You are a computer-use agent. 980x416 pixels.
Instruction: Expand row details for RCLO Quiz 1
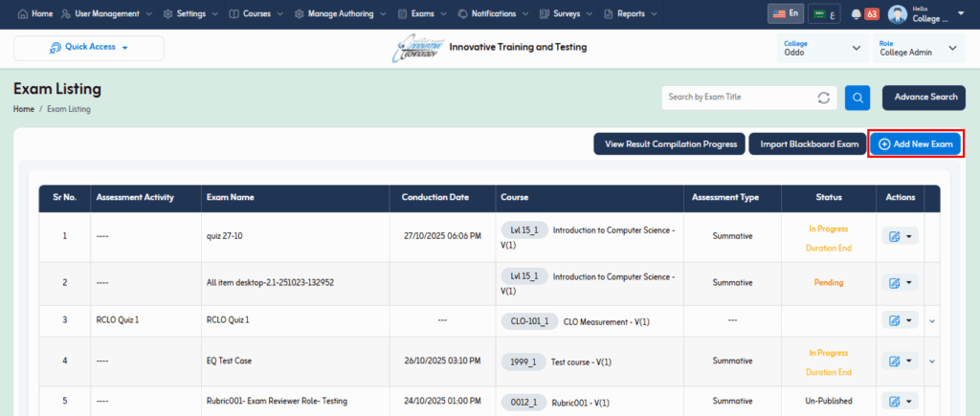[x=932, y=320]
